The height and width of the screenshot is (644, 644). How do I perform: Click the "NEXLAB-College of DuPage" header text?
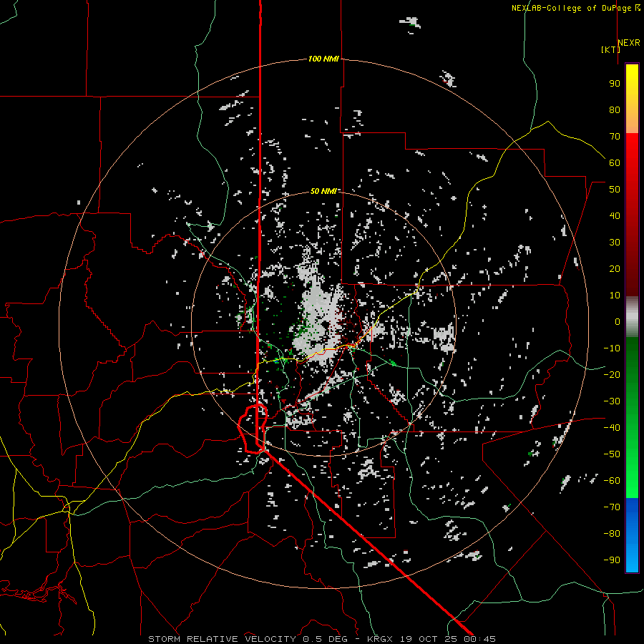click(x=573, y=8)
